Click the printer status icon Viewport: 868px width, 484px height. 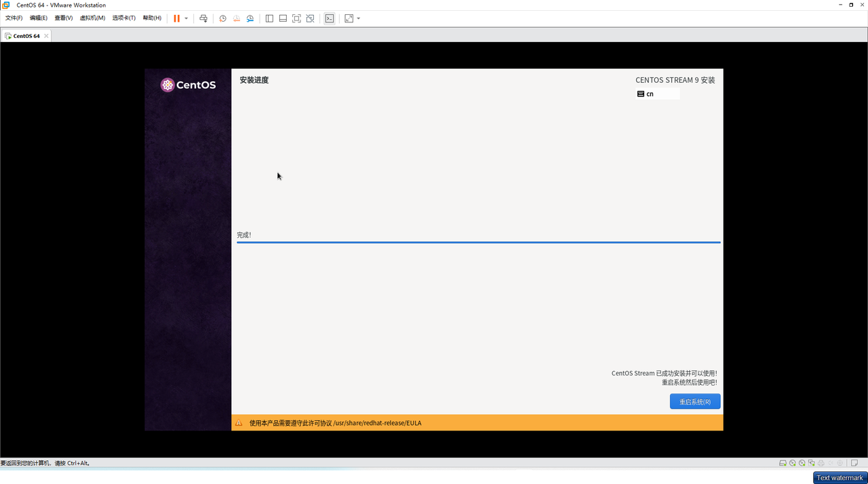click(821, 463)
